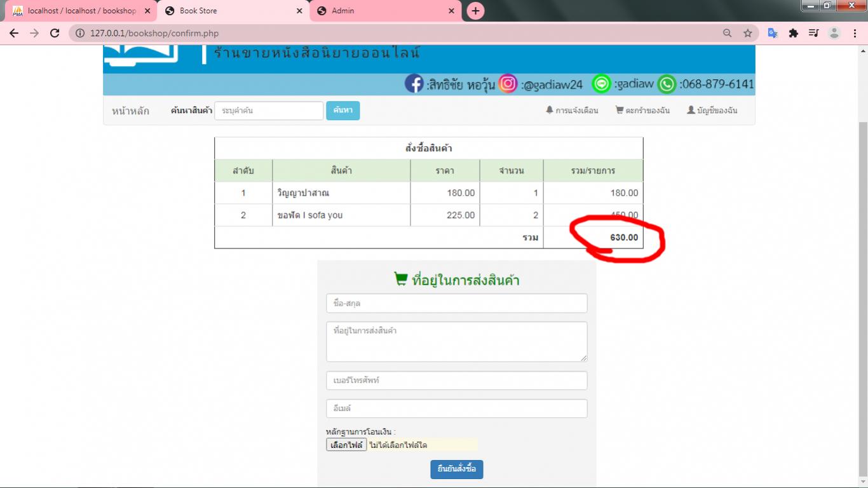The width and height of the screenshot is (868, 488).
Task: Open notifications via the bell icon
Action: click(549, 109)
